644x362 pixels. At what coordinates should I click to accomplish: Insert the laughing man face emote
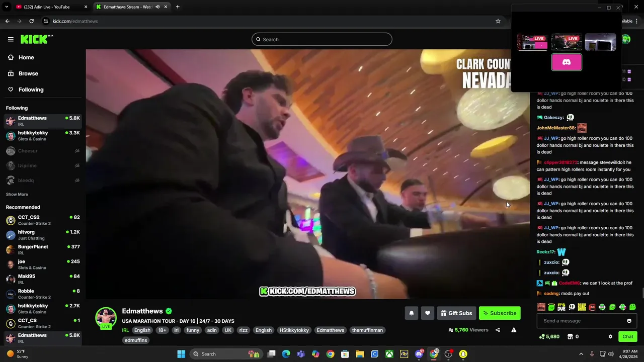pyautogui.click(x=541, y=307)
